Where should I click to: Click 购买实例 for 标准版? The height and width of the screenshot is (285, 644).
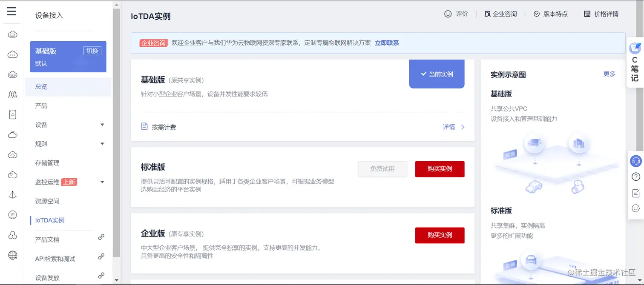tap(440, 169)
